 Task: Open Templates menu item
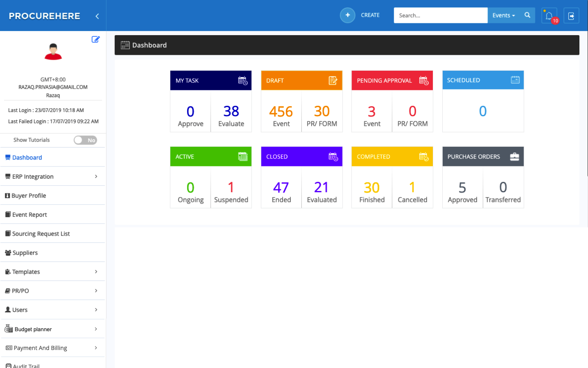point(53,272)
